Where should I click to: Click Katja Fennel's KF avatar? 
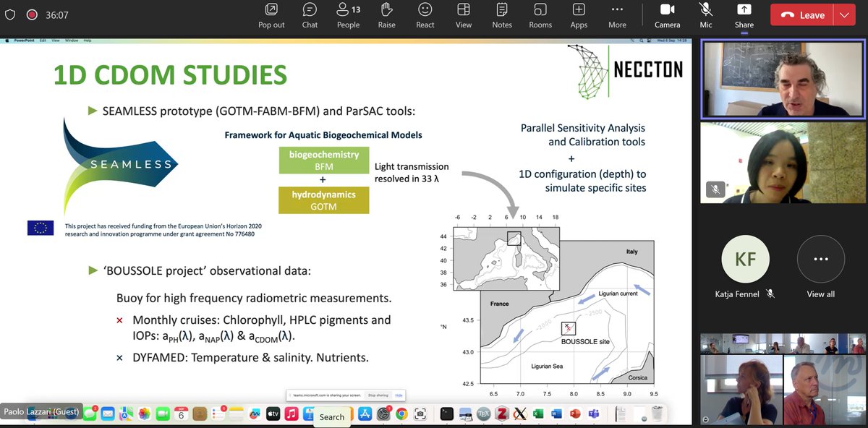746,258
